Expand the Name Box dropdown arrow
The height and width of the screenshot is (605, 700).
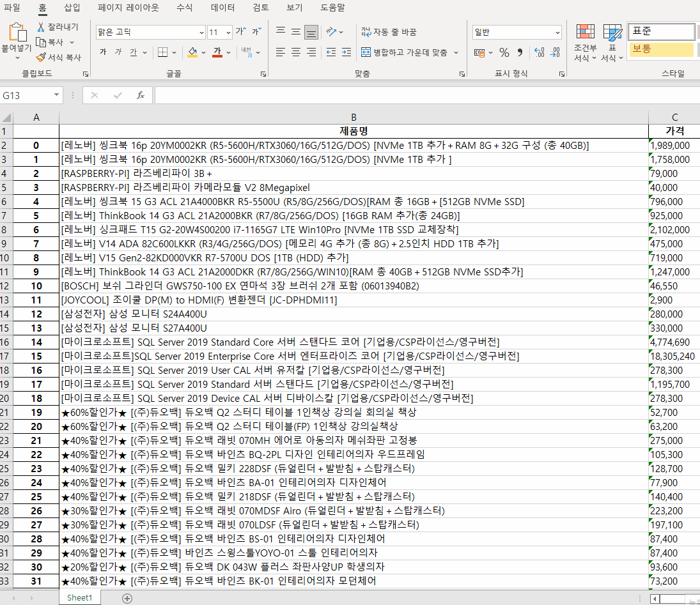pos(56,95)
